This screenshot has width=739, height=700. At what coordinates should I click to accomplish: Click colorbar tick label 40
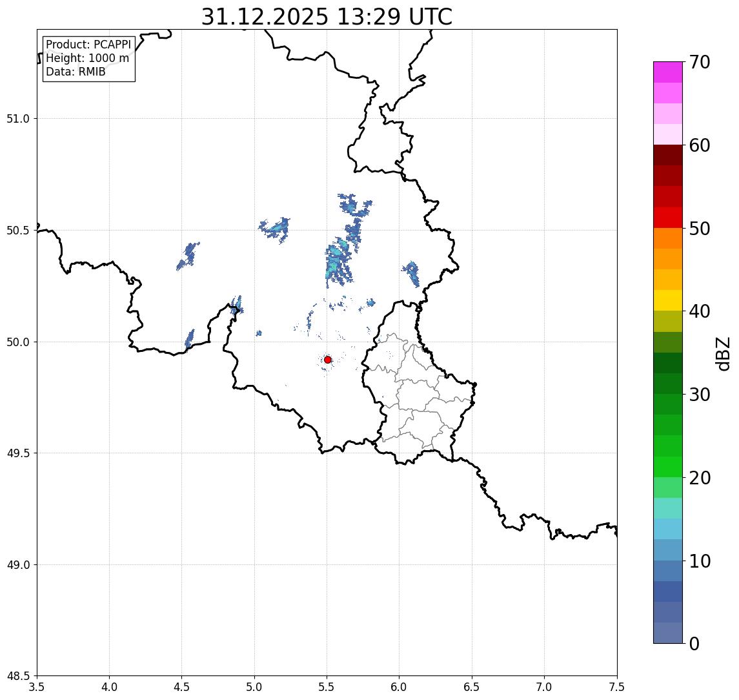(x=700, y=311)
